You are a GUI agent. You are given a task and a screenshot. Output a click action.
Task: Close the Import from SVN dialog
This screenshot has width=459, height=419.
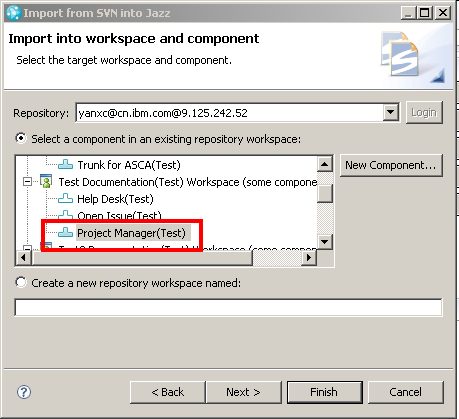click(x=443, y=13)
